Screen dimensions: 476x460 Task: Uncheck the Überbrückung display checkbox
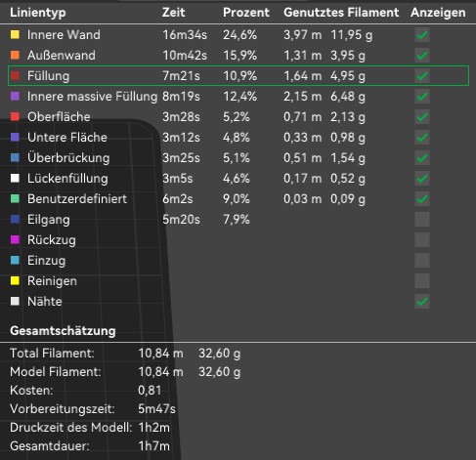(x=422, y=158)
